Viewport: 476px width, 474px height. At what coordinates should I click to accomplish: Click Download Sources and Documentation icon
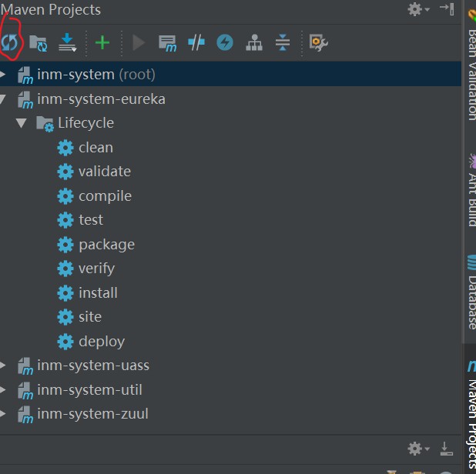click(x=67, y=42)
